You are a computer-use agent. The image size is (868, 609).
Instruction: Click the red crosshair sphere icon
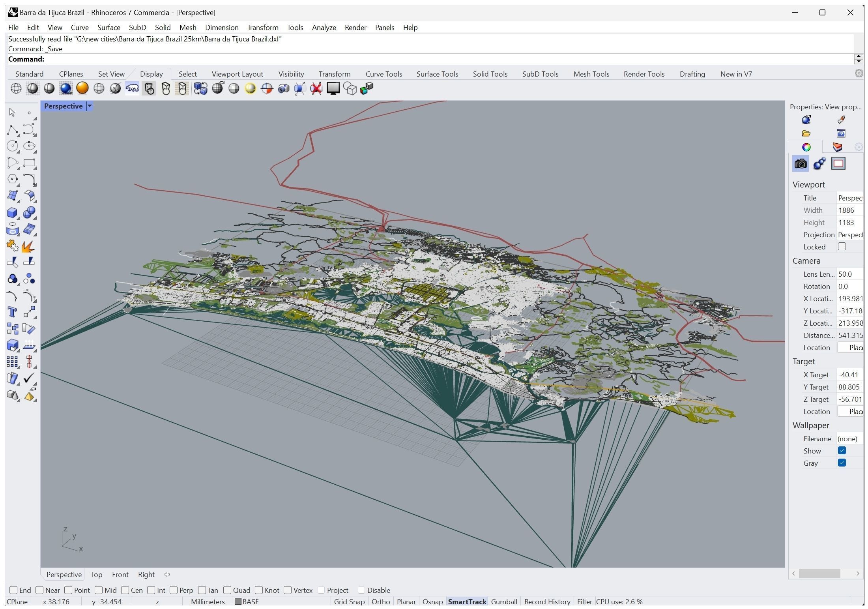pyautogui.click(x=267, y=88)
